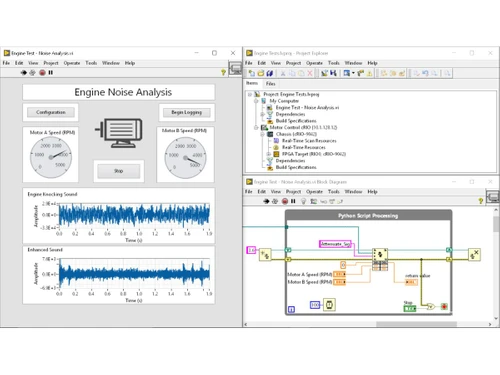Expand the FPGA Target tree node
This screenshot has height=375, width=500.
pos(269,154)
